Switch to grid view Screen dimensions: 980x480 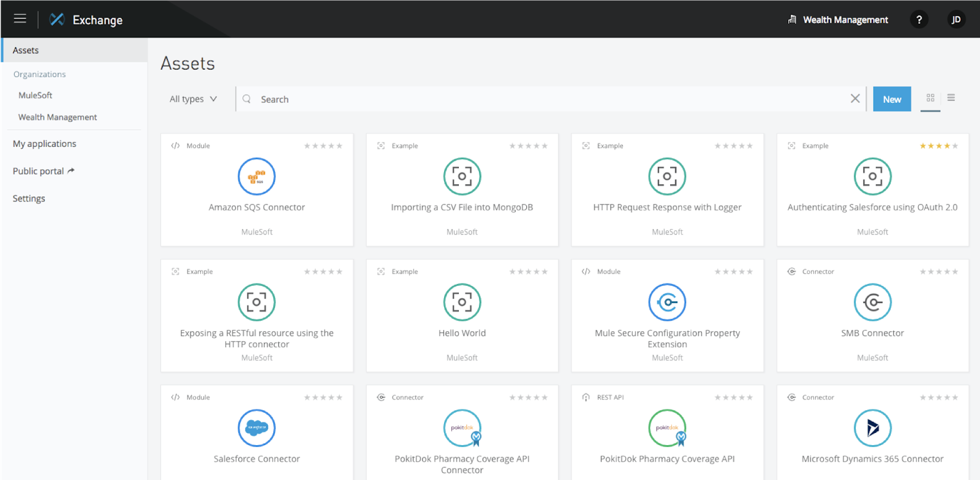930,98
